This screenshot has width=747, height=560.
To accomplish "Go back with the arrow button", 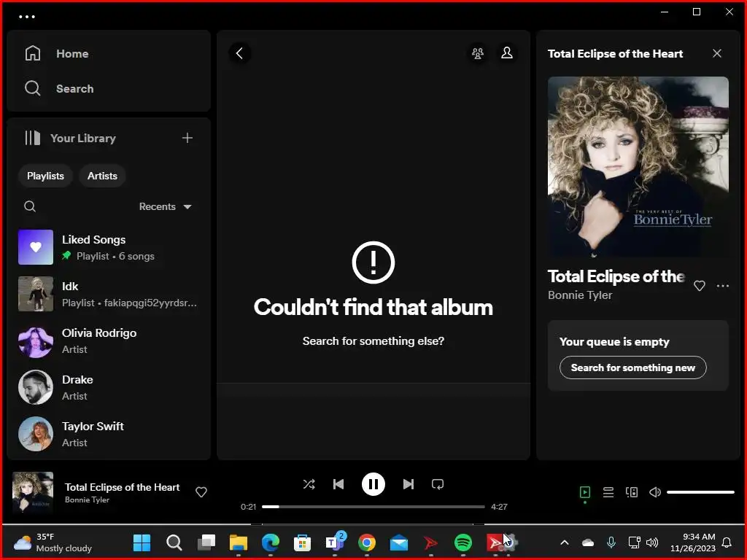I will 239,53.
